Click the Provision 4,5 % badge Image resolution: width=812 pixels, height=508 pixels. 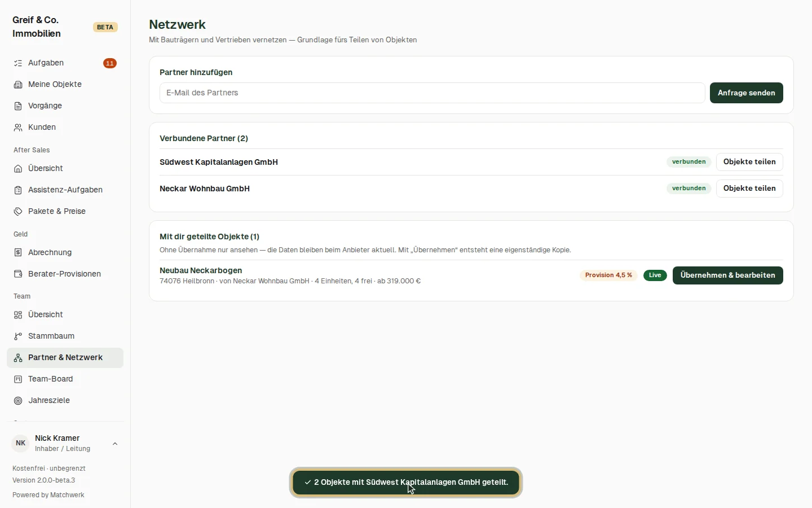coord(608,275)
